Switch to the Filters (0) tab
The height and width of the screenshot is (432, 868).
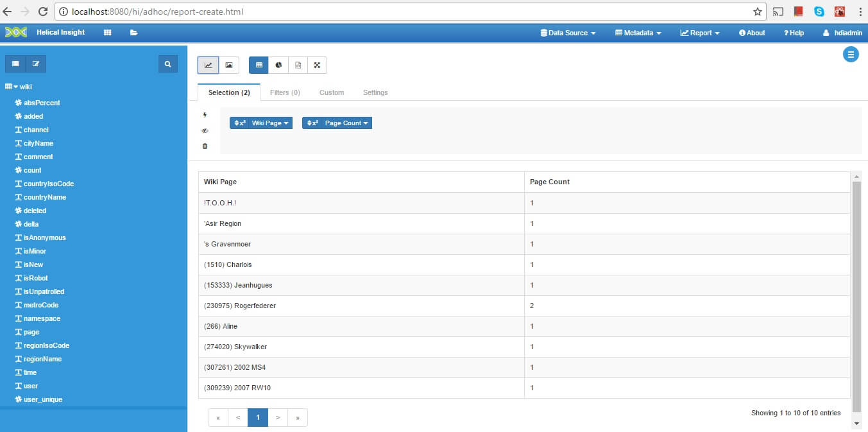285,92
